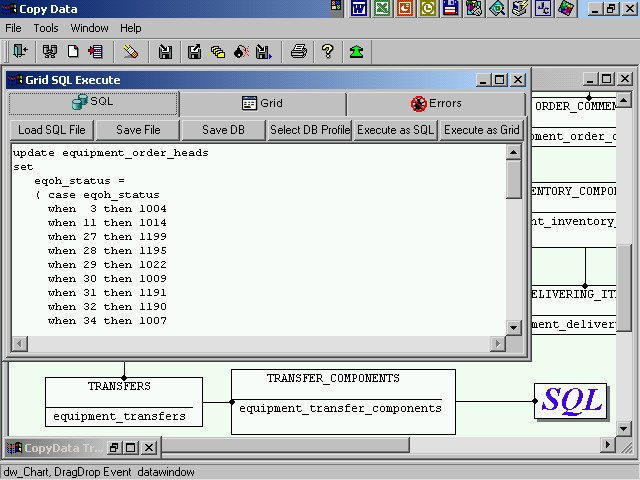
Task: Click the yellow question mark help icon
Action: [x=327, y=51]
